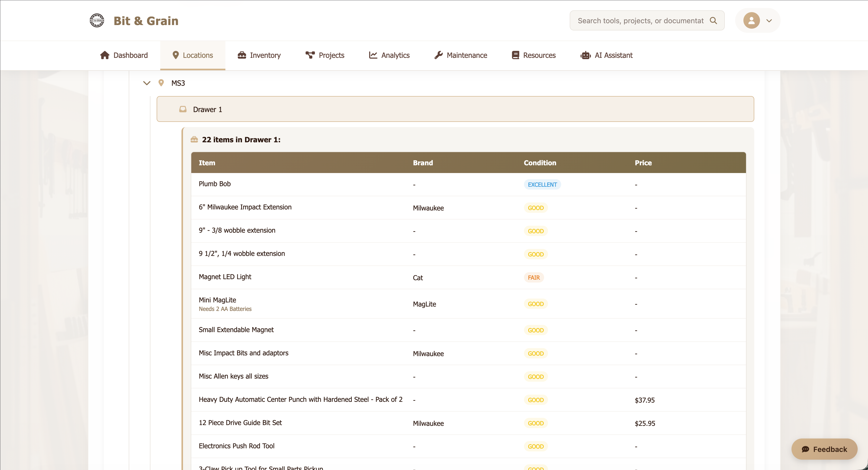868x470 pixels.
Task: Click the user avatar icon
Action: click(751, 21)
